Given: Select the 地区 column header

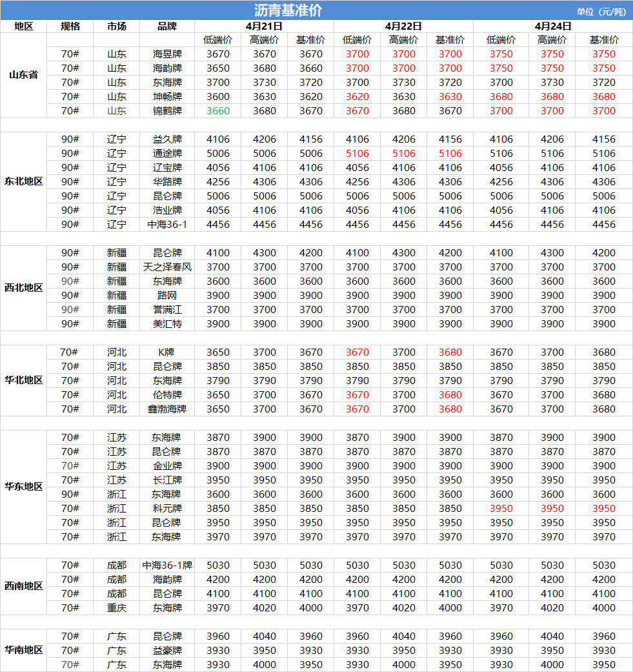Looking at the screenshot, I should [23, 26].
